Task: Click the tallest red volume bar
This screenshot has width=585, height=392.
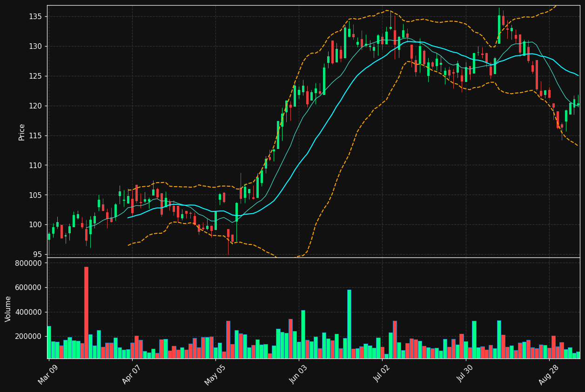Action: tap(86, 312)
